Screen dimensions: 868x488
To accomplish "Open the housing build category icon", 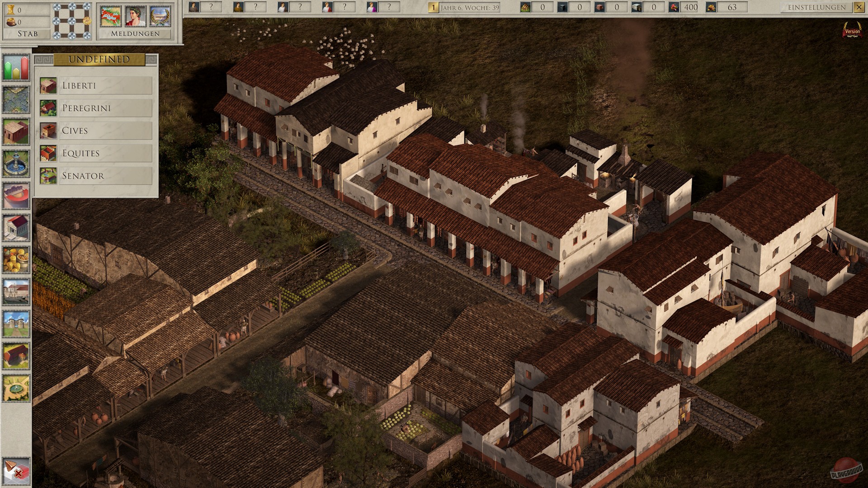I will pos(16,131).
